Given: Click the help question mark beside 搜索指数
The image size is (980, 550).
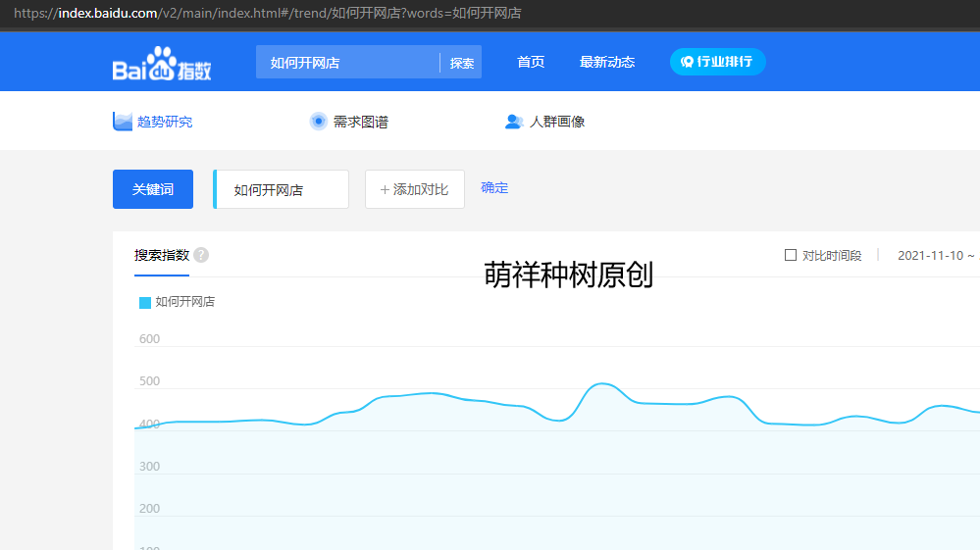Looking at the screenshot, I should point(201,255).
